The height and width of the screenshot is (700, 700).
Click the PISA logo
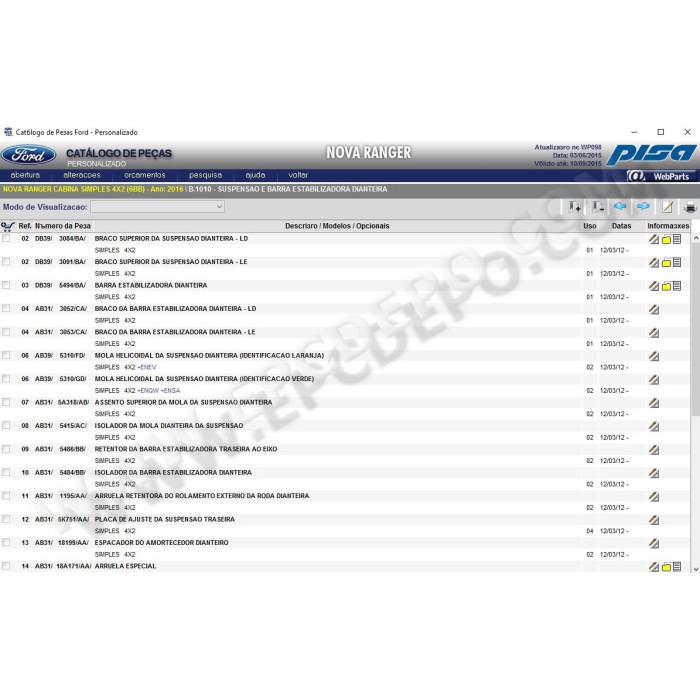(651, 155)
